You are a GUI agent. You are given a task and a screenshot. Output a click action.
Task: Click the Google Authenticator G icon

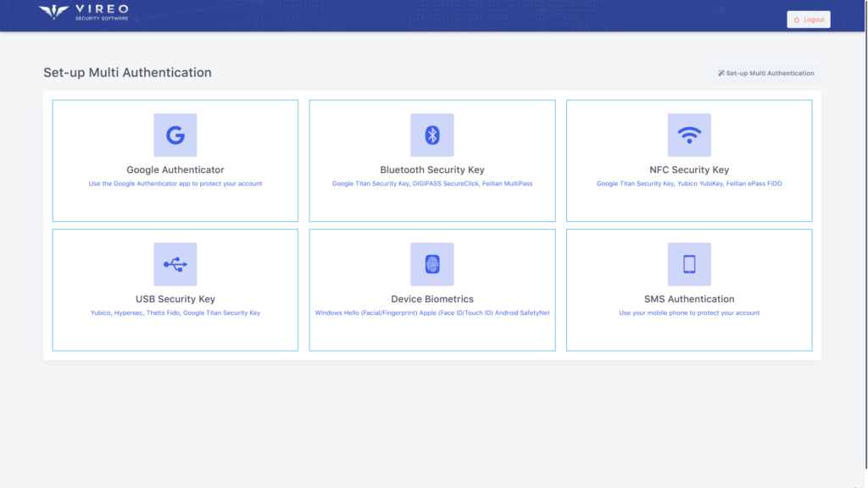click(x=175, y=135)
